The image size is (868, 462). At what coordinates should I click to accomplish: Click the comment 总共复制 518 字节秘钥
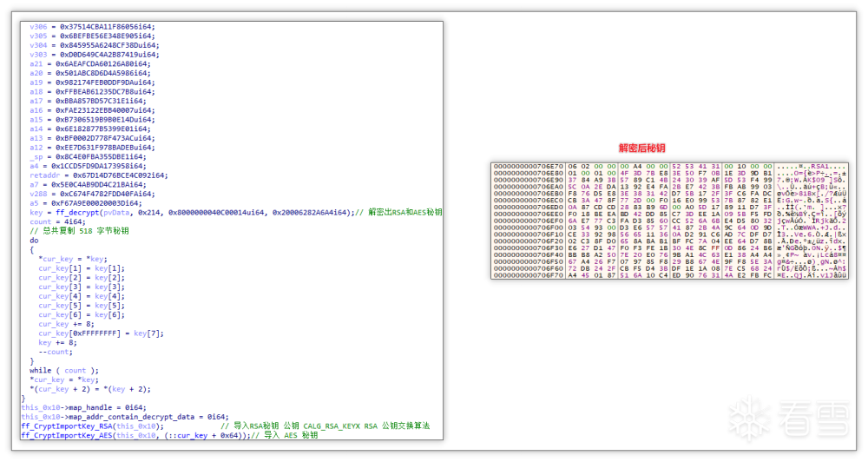coord(79,231)
